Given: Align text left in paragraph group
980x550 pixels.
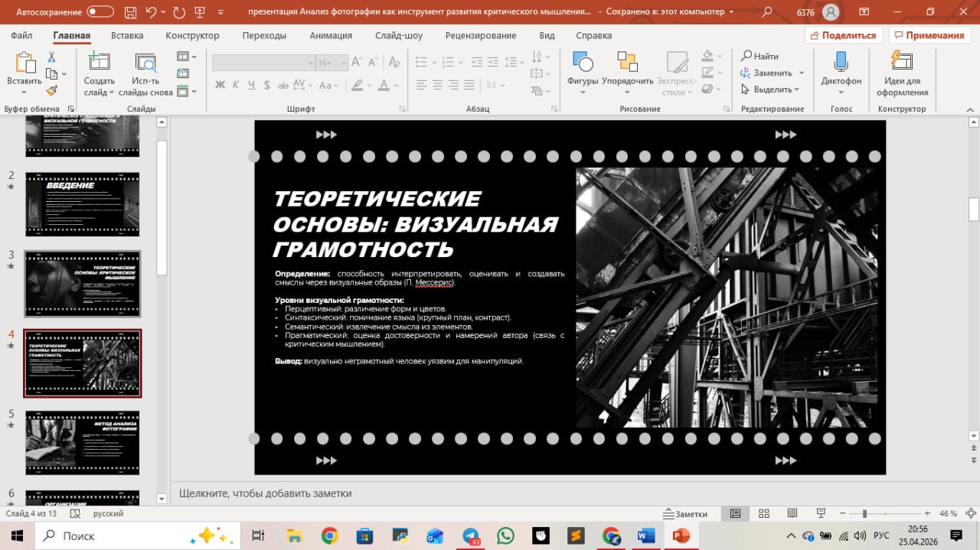Looking at the screenshot, I should pyautogui.click(x=421, y=85).
